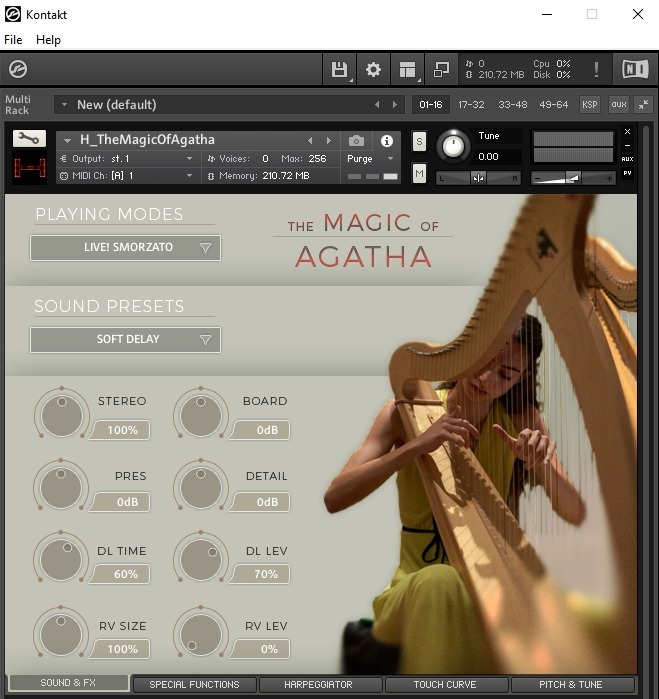
Task: Open the workspace layout icon menu
Action: pyautogui.click(x=408, y=70)
